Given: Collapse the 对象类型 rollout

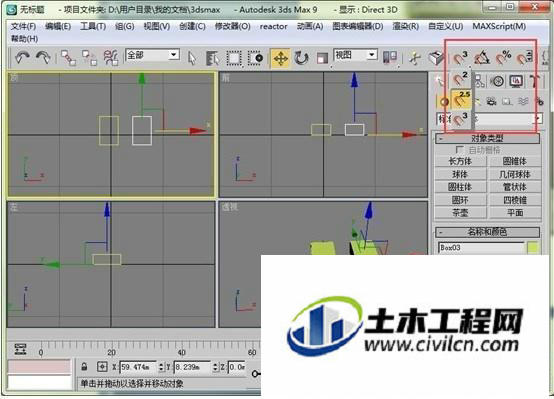Looking at the screenshot, I should coord(487,139).
